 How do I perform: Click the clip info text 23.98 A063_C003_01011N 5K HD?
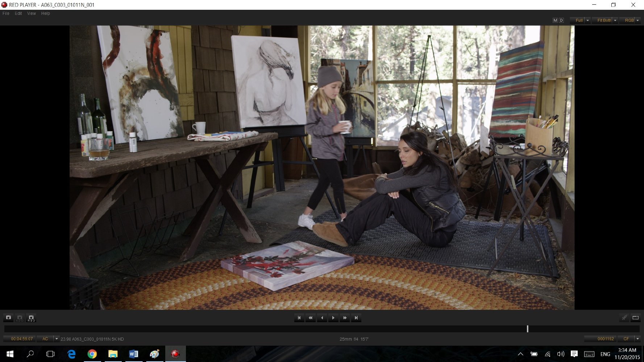pyautogui.click(x=92, y=339)
